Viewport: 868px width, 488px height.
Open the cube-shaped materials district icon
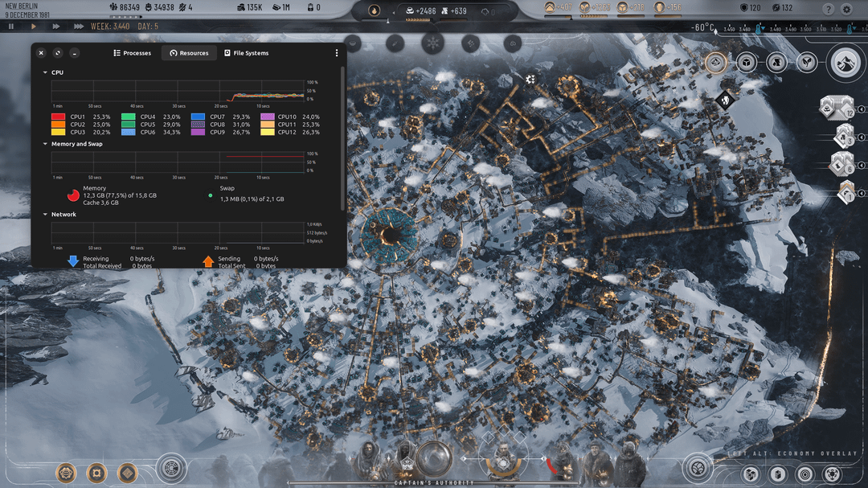(x=746, y=63)
